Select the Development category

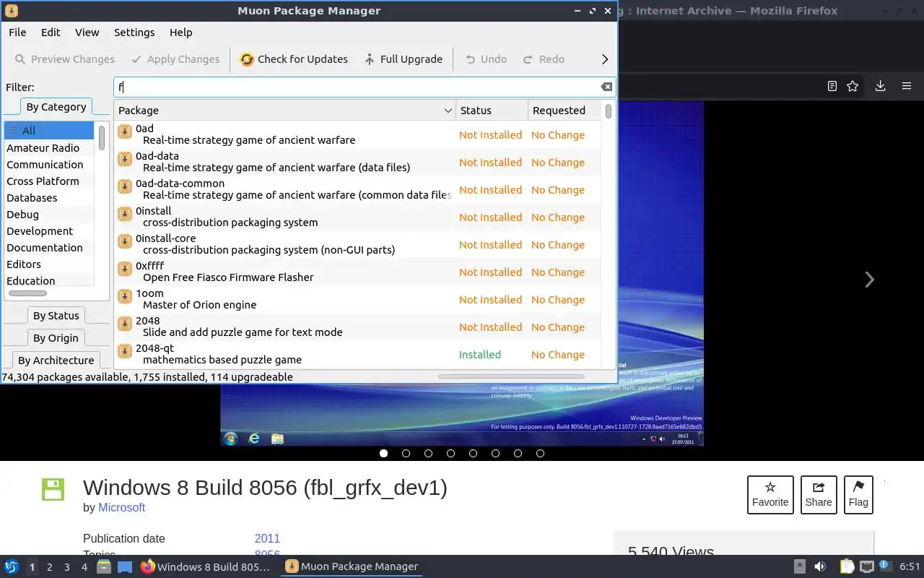tap(49, 231)
